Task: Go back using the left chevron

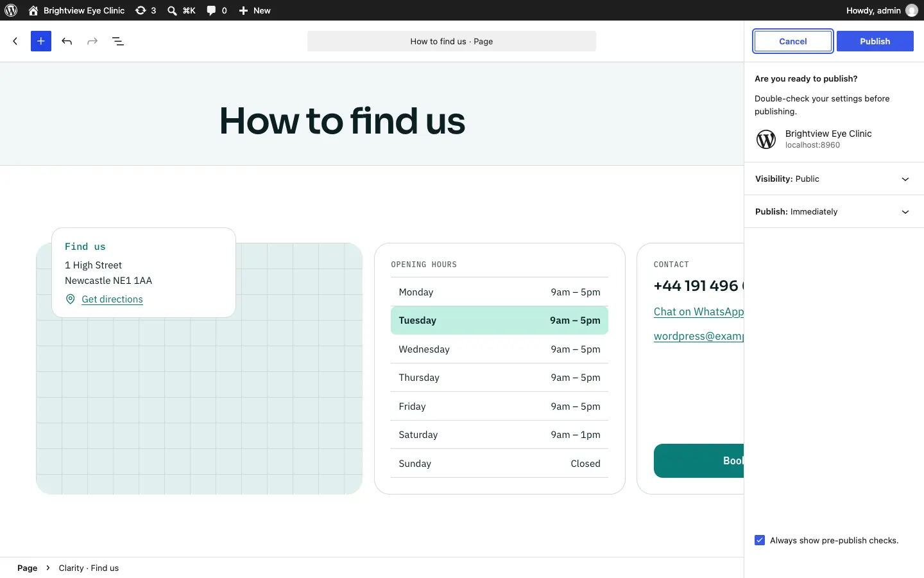Action: click(x=15, y=41)
